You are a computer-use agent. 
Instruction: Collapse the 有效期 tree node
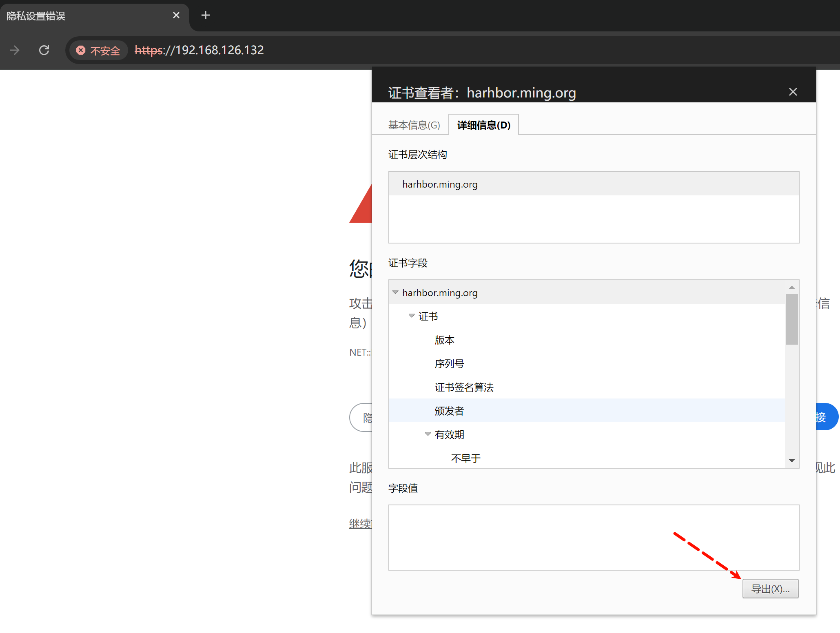[x=428, y=434]
